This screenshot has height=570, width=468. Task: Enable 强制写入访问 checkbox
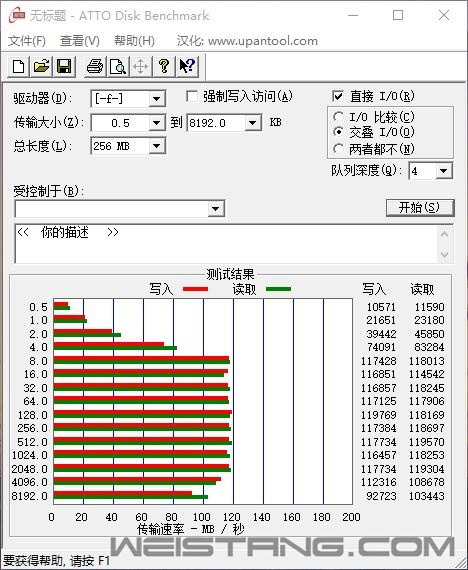coord(192,96)
